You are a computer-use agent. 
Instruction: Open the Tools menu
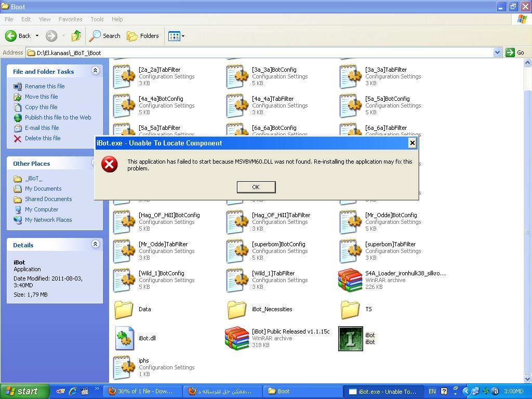pyautogui.click(x=97, y=19)
